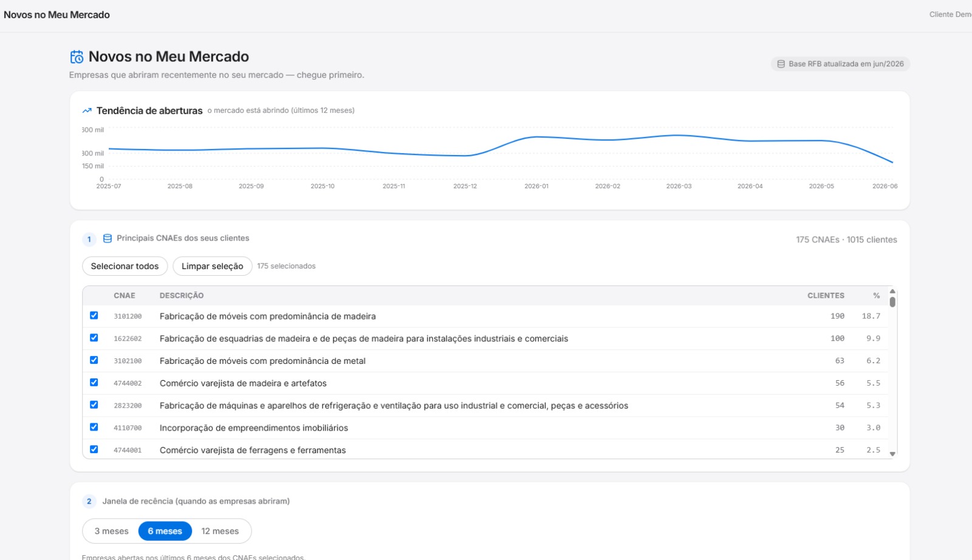Click the 2026-01 label on chart axis
The image size is (972, 560).
[536, 186]
